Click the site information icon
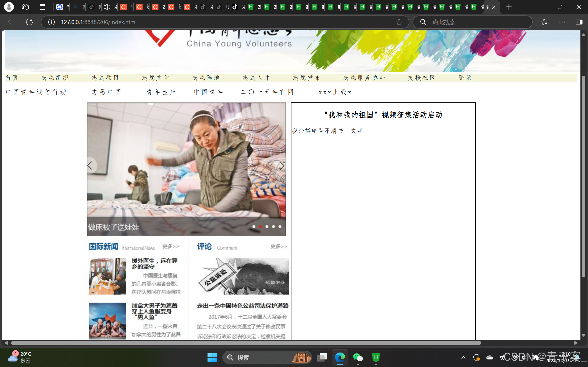588x367 pixels. 51,22
